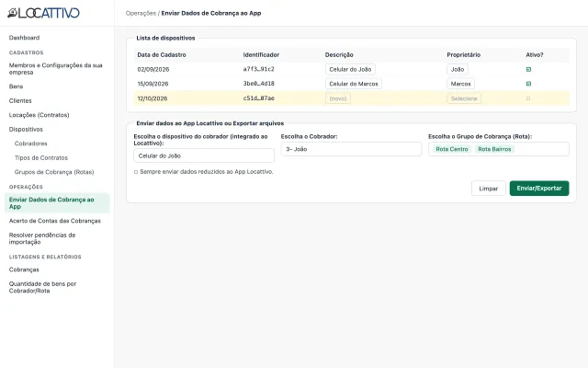
Task: Click the date 02/09/2026
Action: click(153, 70)
